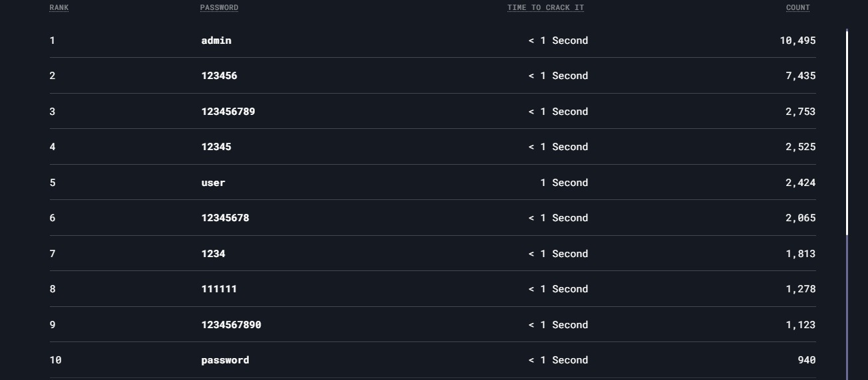
Task: Click the "111111" password text
Action: click(x=219, y=289)
